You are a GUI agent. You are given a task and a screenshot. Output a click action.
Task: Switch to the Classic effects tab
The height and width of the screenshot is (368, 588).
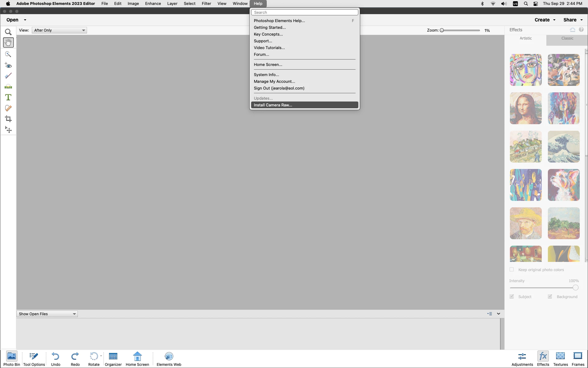[567, 38]
